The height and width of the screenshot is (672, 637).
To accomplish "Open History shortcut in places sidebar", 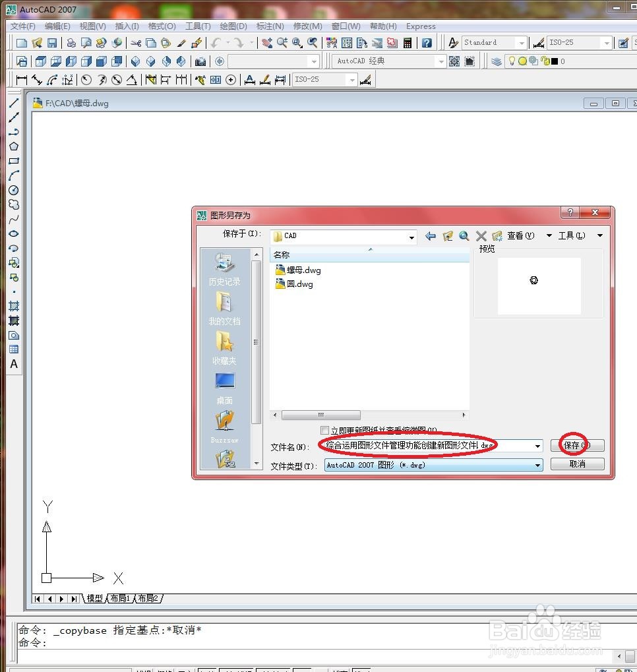I will click(225, 269).
